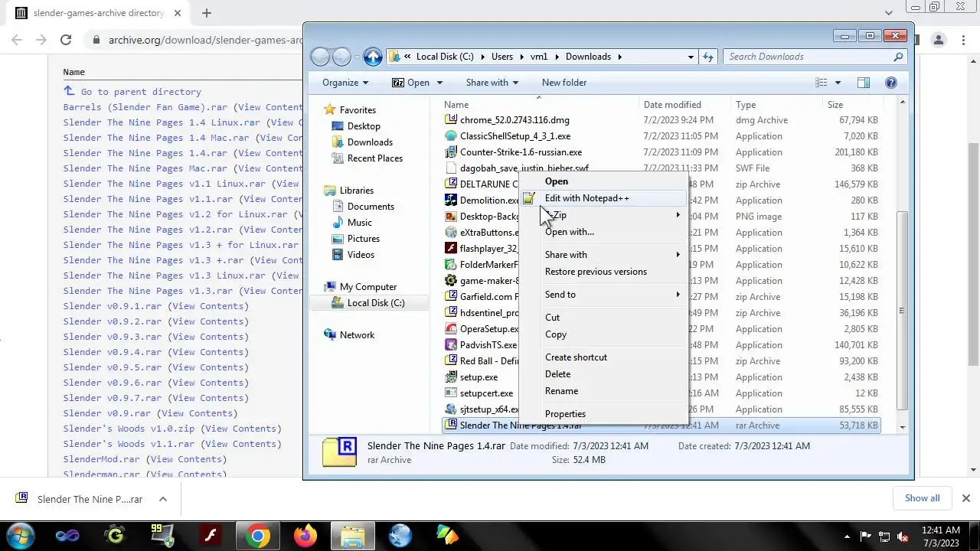
Task: Select Network in navigation pane
Action: pos(357,335)
